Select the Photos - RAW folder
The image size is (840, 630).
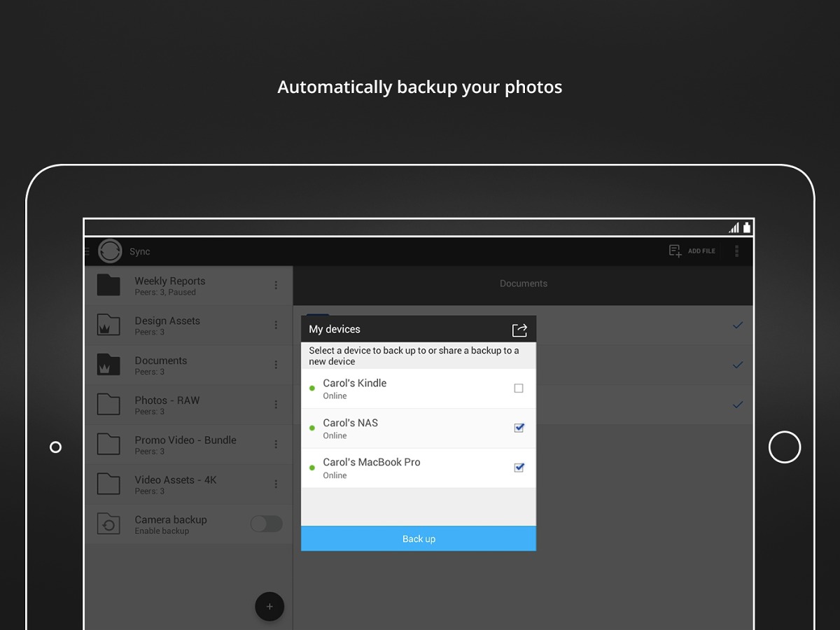[x=167, y=405]
